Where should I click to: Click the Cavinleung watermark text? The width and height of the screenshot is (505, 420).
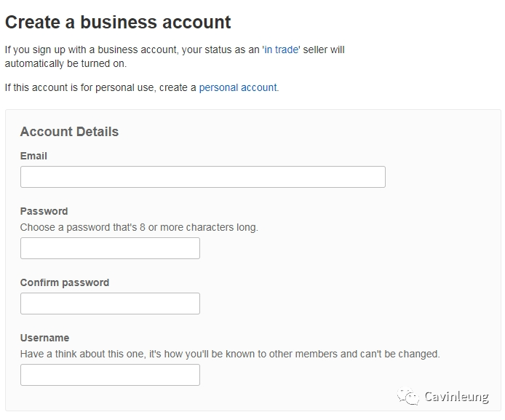point(457,397)
